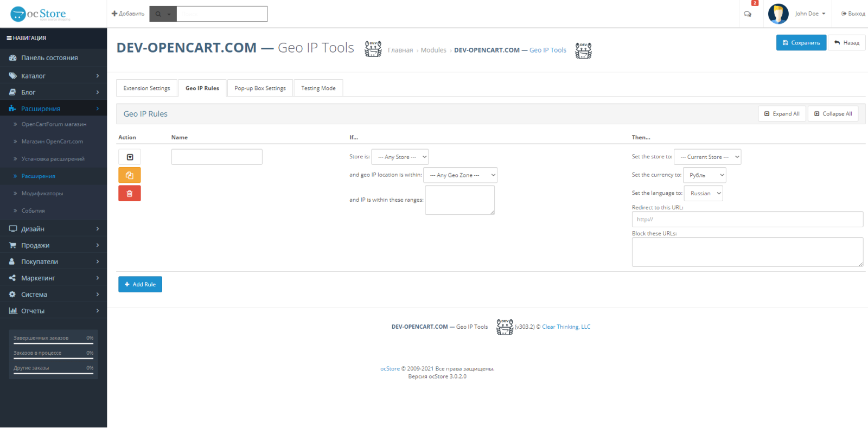Click the Выход logout link
868x428 pixels.
coord(853,14)
